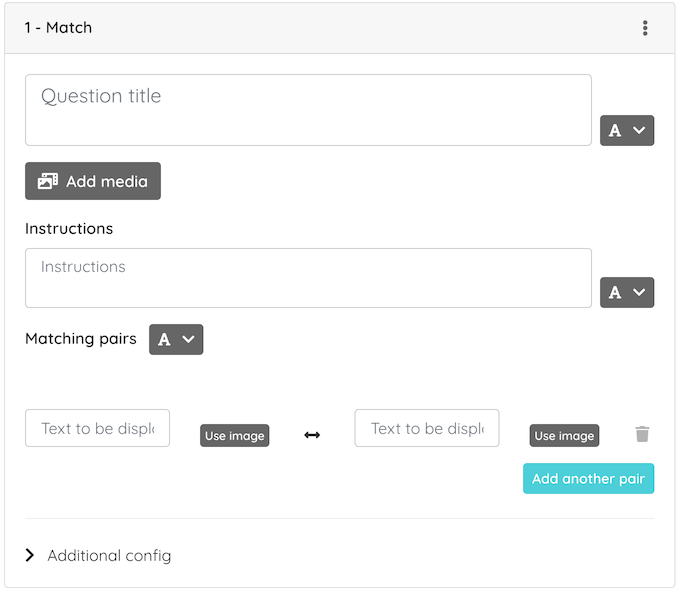Open text format dropdown arrow beside Question title

coord(638,130)
